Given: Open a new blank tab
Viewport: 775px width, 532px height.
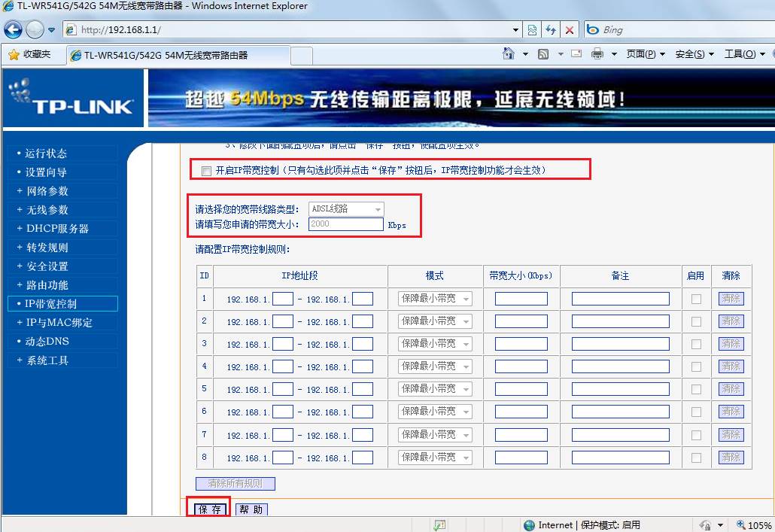Looking at the screenshot, I should tap(302, 56).
